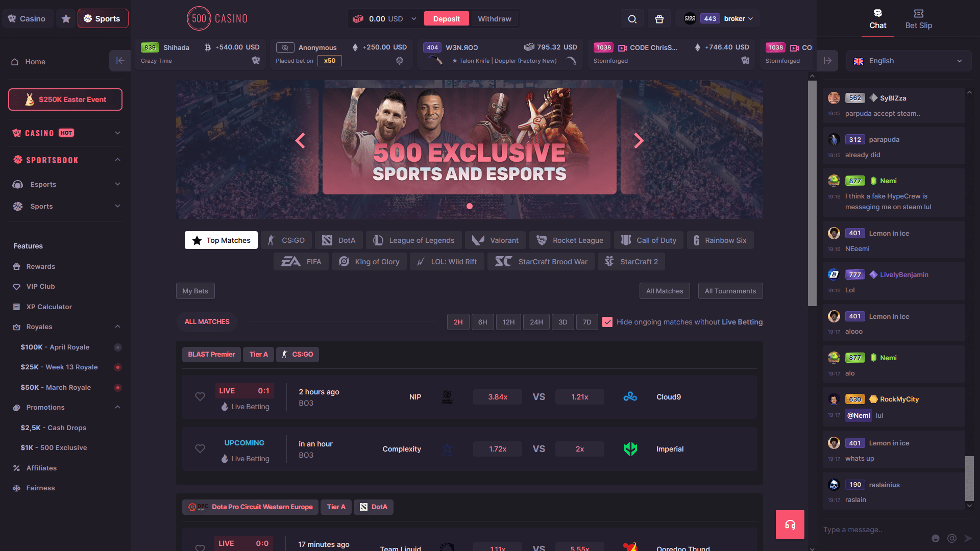Select the StarCraft Brood War filter
Viewport: 980px width, 551px height.
pyautogui.click(x=541, y=262)
